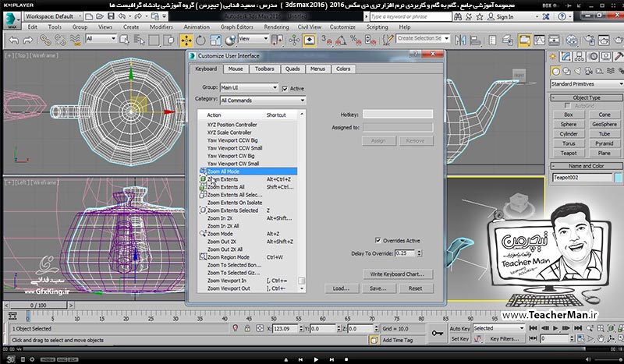Click the Bind to Space Warp icon
The image size is (624, 364).
point(75,40)
